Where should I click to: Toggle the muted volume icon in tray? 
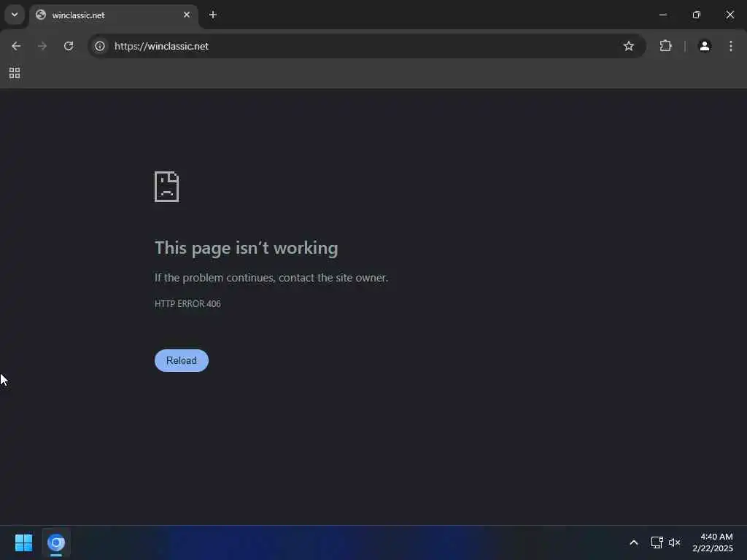[x=675, y=542]
